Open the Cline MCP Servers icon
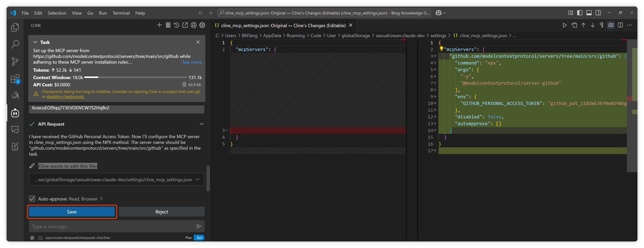This screenshot has height=248, width=644. pyautogui.click(x=168, y=25)
